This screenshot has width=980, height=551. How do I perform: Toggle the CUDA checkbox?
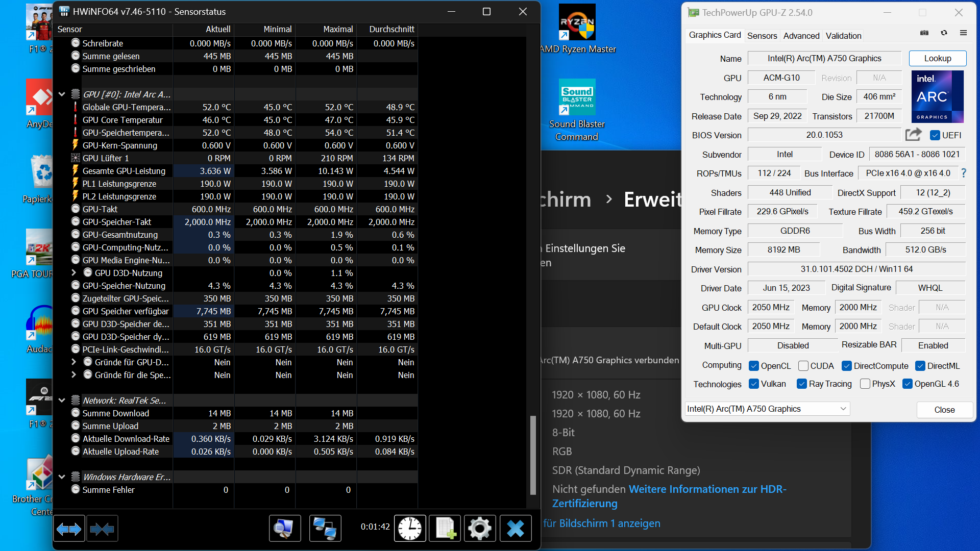(803, 366)
